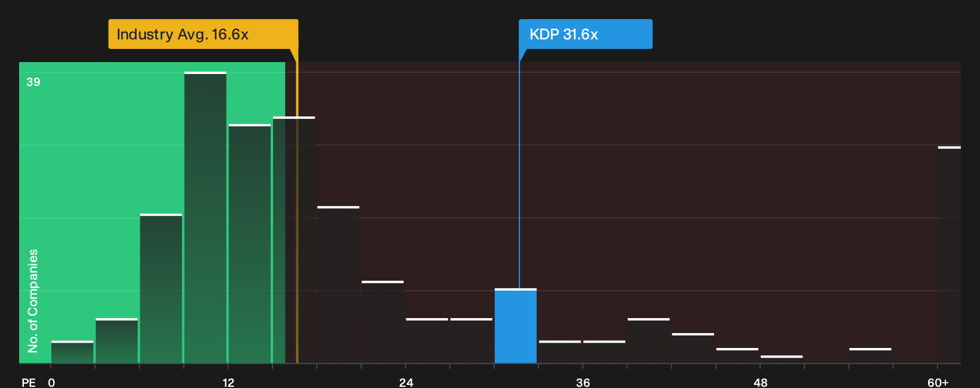Click the y-axis value 39
The image size is (980, 388).
point(33,82)
